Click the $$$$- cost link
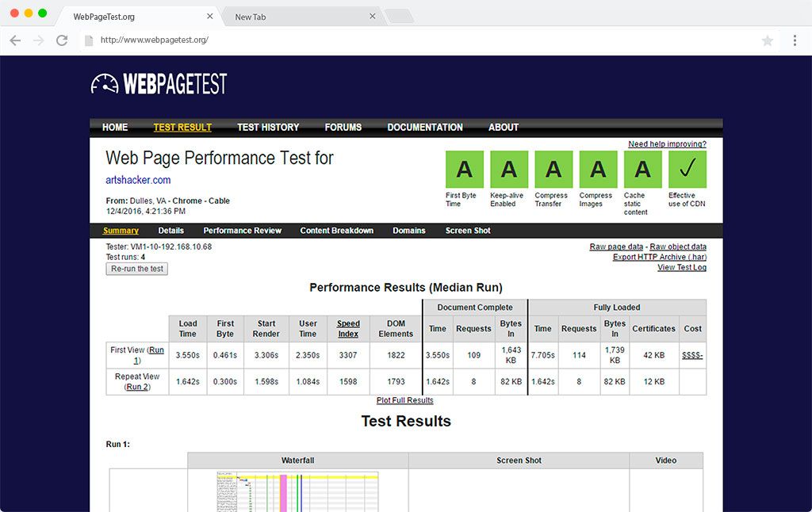 (692, 355)
